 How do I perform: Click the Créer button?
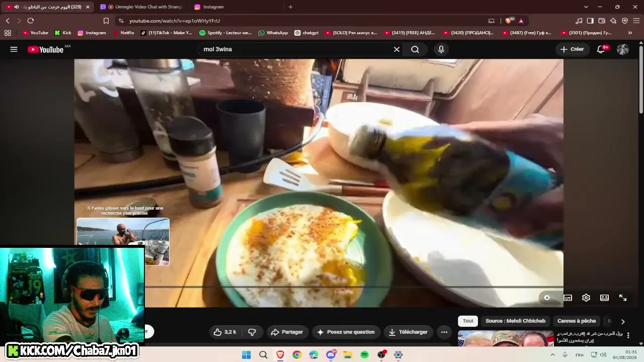pos(573,49)
